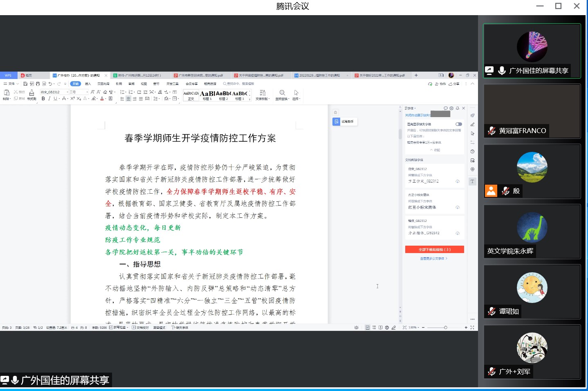This screenshot has width=588, height=391.
Task: Select the Format Painter (格式刷) tool
Action: (31, 95)
